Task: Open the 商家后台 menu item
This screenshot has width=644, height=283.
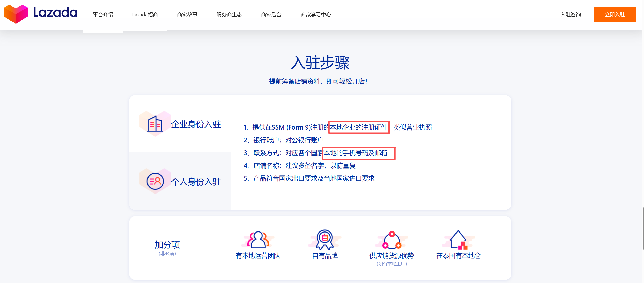Action: click(x=271, y=15)
